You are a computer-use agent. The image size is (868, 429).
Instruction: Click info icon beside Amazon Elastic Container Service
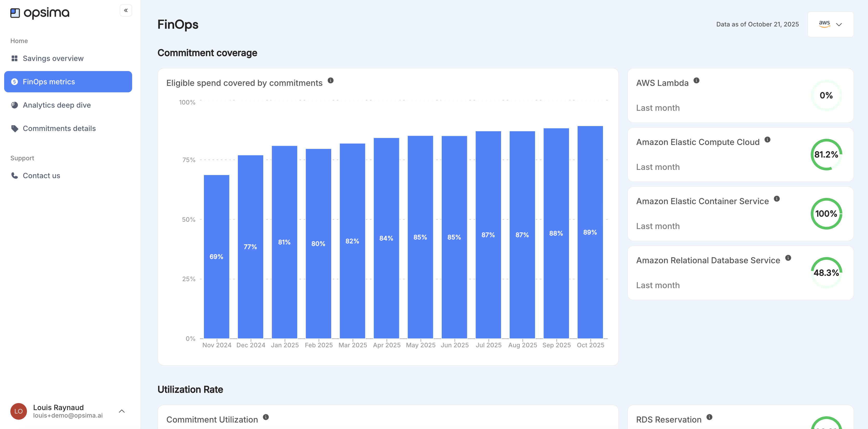(777, 199)
